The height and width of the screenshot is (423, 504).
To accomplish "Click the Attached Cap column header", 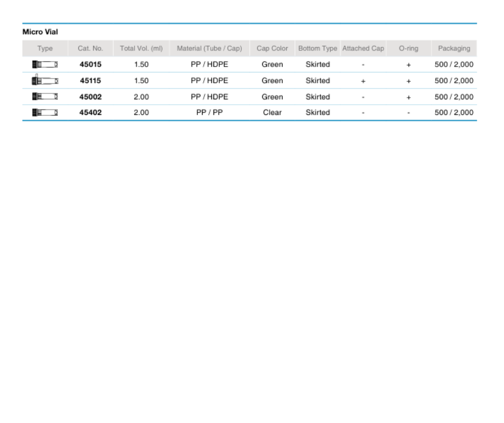I will coord(363,48).
